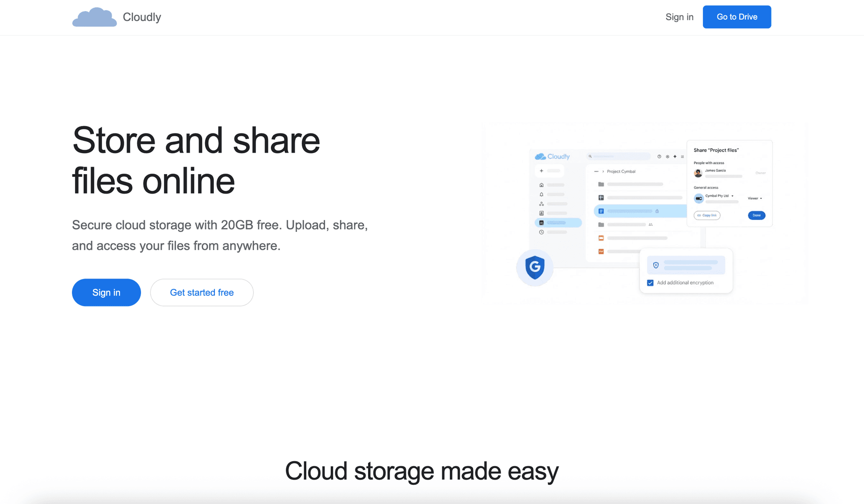Open recent files with the clock icon

(x=541, y=232)
